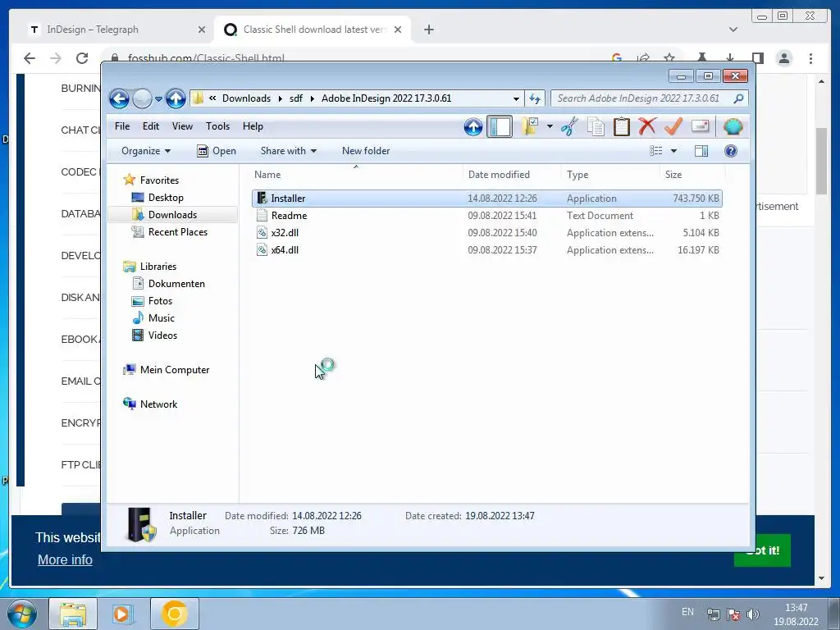Open Folder Options in Classic Shell toolbar
Screen dimensions: 840x630
(530, 127)
